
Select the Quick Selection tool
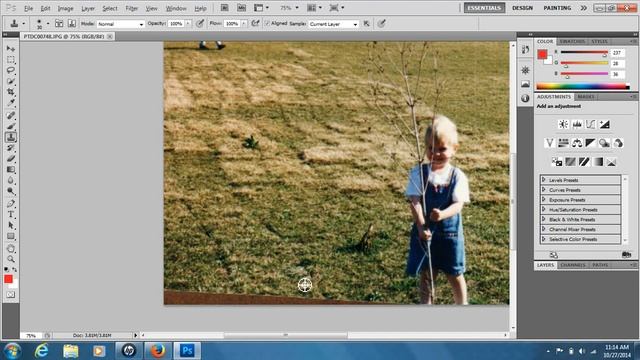click(11, 81)
